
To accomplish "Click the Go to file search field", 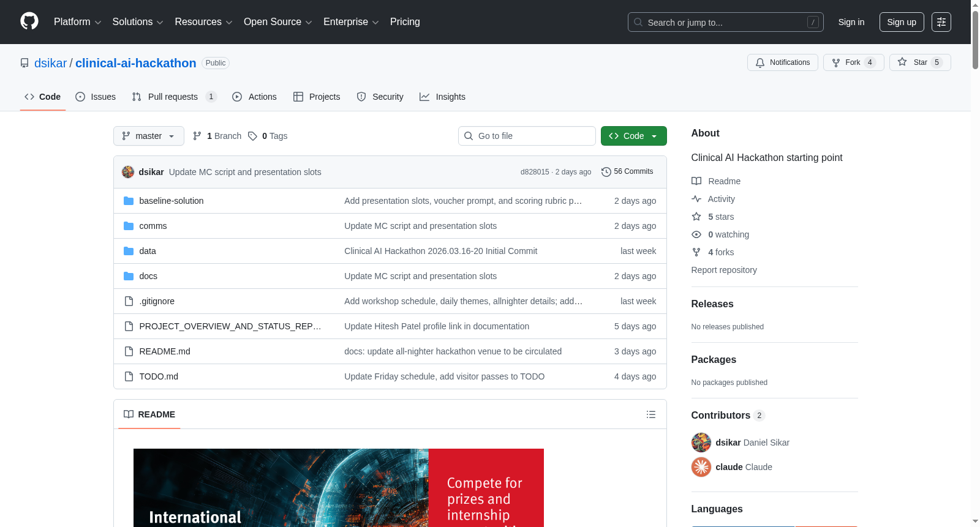I will coord(527,136).
